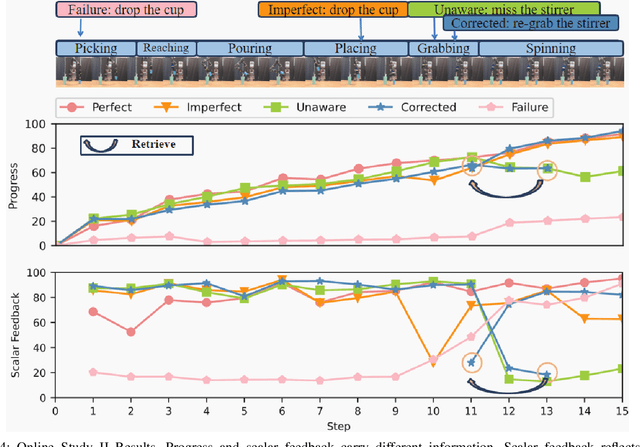
Task: Click the video frame strip under Grabbing
Action: [441, 70]
